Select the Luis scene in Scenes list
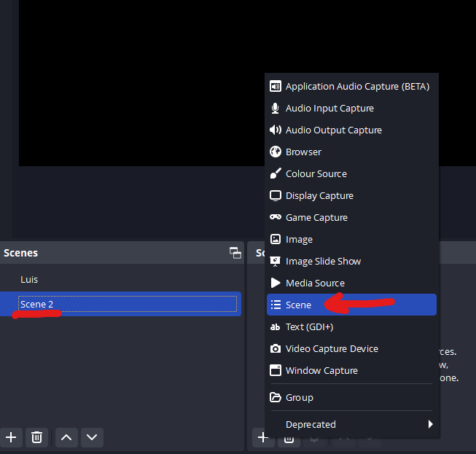 [x=120, y=279]
